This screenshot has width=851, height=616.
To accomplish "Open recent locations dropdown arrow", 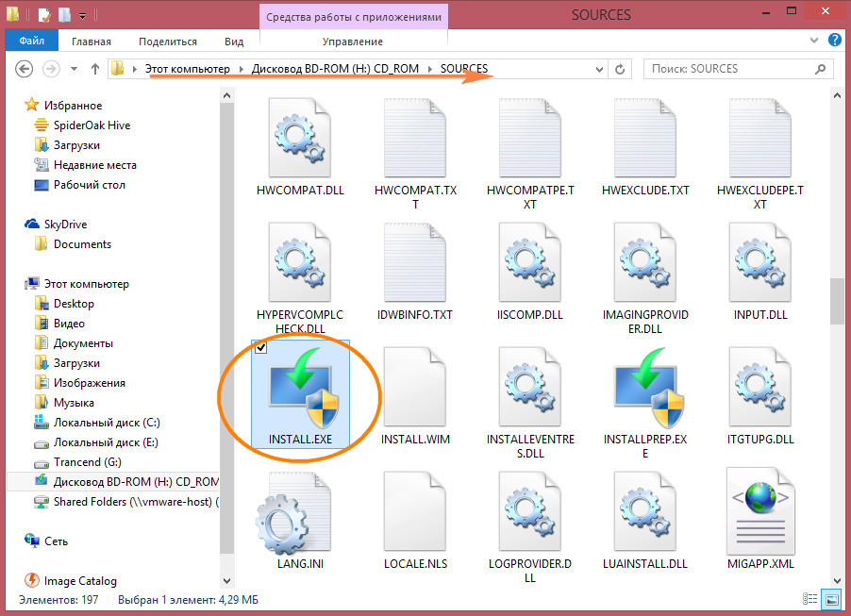I will point(74,69).
